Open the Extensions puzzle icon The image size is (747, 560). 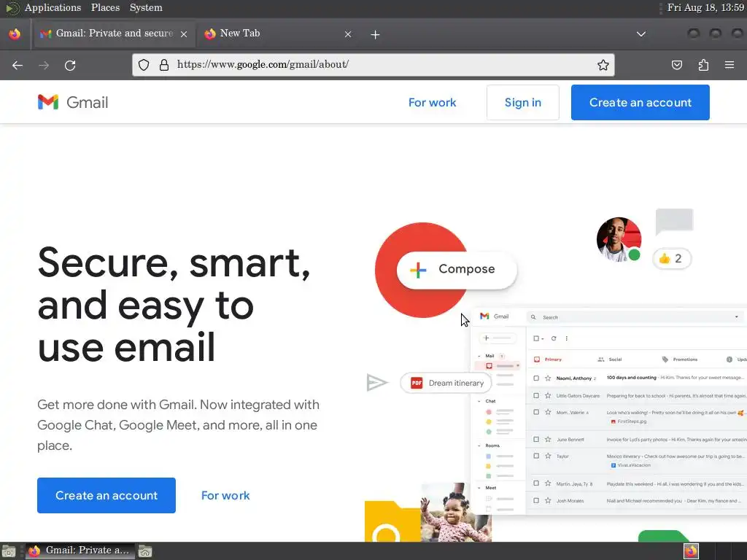703,65
